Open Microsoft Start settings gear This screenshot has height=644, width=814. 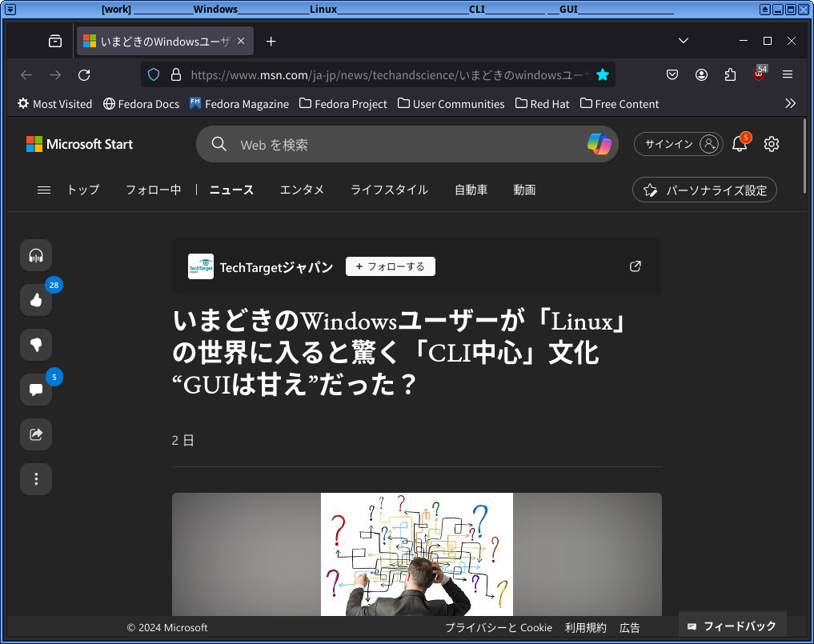[771, 144]
